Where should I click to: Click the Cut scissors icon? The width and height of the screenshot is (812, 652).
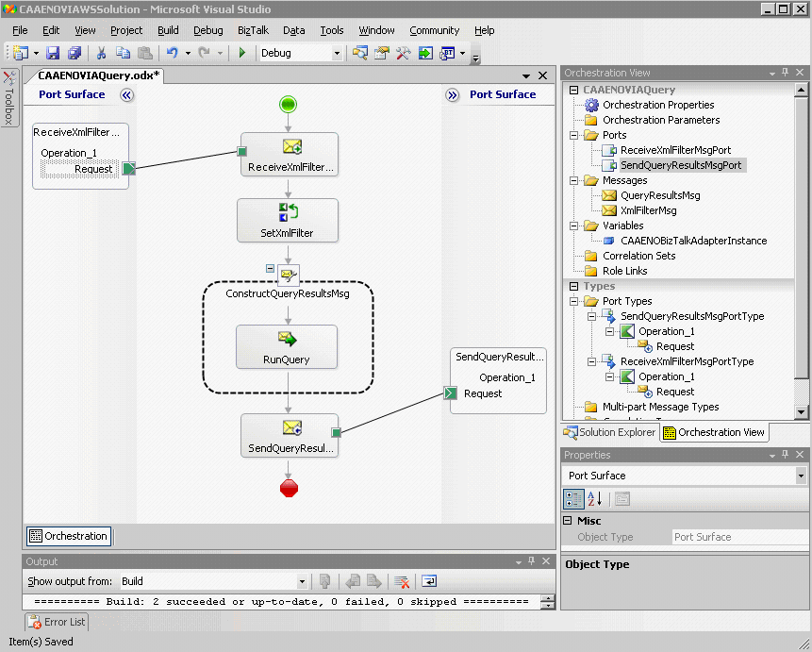click(x=101, y=53)
